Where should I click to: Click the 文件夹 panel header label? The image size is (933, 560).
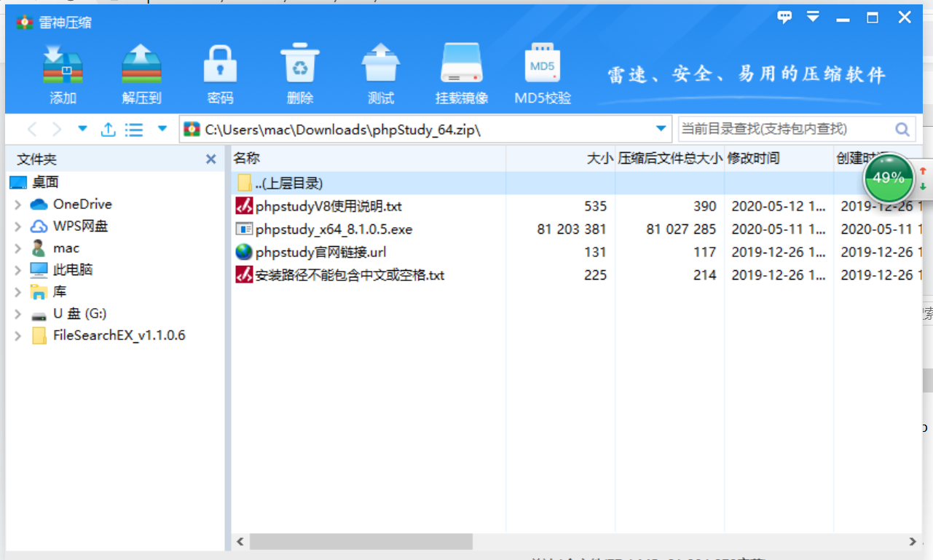pyautogui.click(x=36, y=159)
